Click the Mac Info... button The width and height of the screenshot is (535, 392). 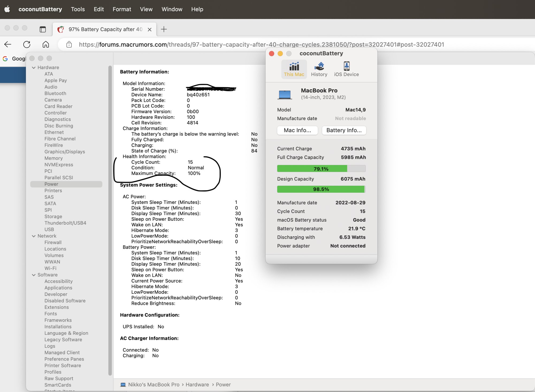tap(297, 130)
